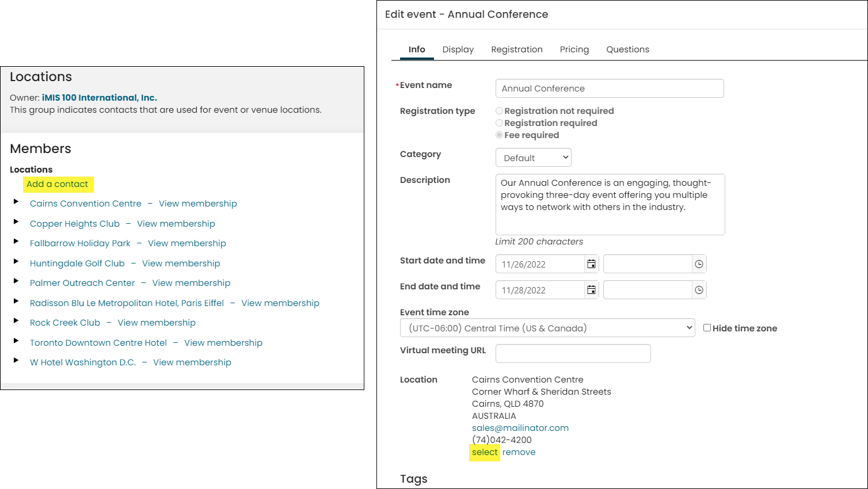
Task: Open the Huntingdale Golf Club contact link
Action: click(x=77, y=263)
